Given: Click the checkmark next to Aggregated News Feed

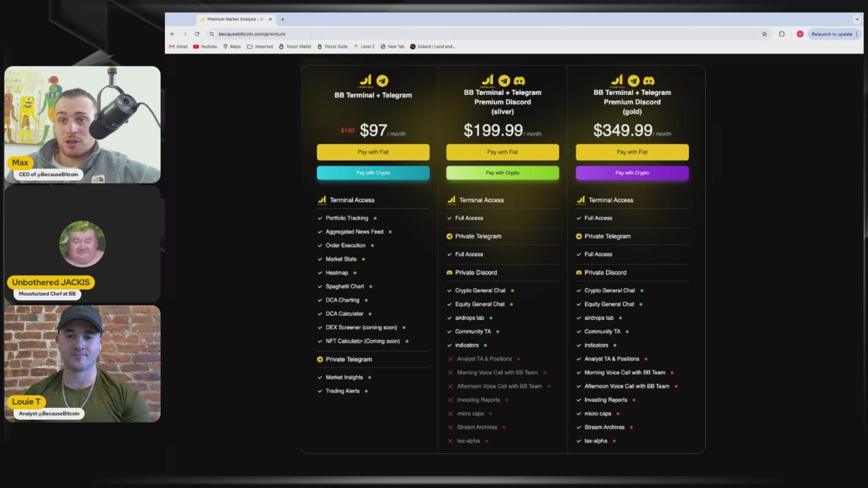Looking at the screenshot, I should (x=320, y=232).
